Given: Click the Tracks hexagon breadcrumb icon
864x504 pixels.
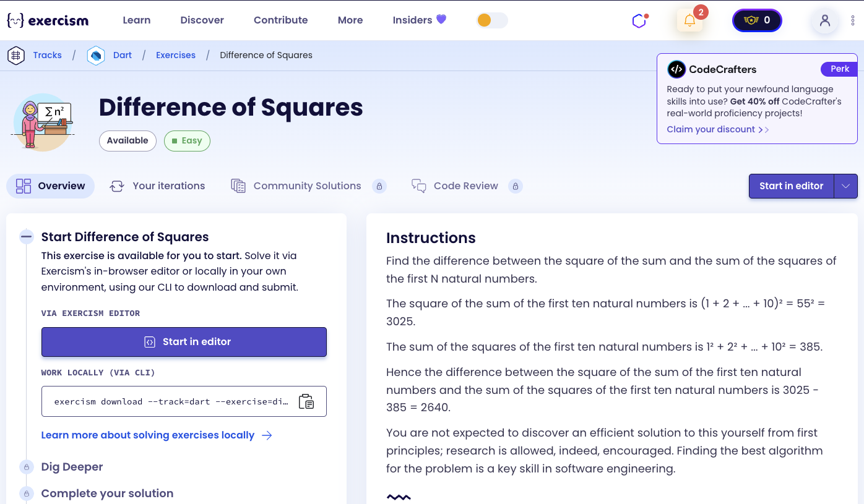Looking at the screenshot, I should click(x=15, y=55).
